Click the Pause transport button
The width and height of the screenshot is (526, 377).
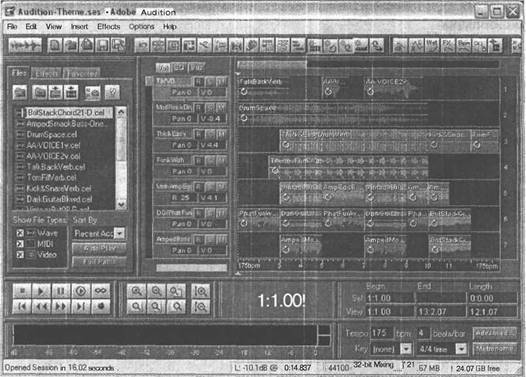(x=61, y=291)
